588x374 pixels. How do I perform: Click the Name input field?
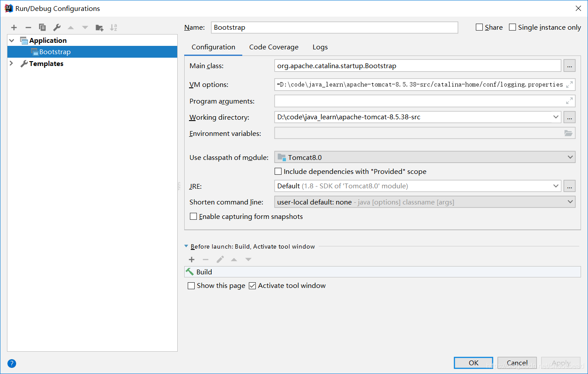334,28
